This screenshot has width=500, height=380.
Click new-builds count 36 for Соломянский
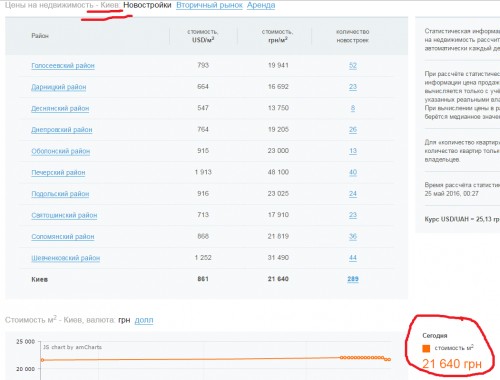[353, 236]
